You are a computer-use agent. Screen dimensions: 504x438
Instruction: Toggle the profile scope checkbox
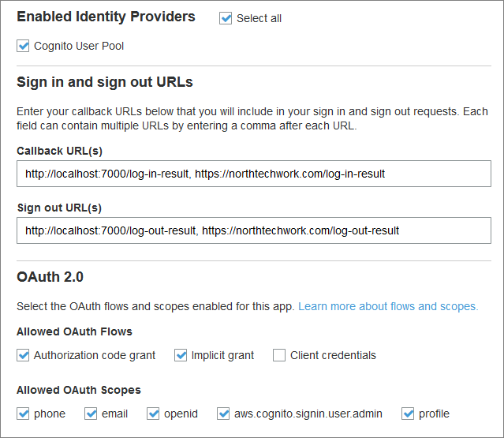click(x=408, y=414)
